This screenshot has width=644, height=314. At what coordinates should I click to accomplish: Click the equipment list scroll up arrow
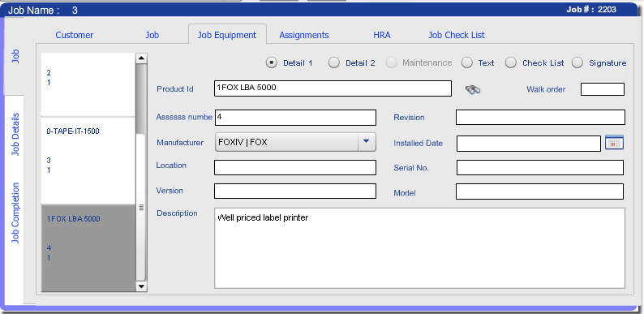point(141,58)
